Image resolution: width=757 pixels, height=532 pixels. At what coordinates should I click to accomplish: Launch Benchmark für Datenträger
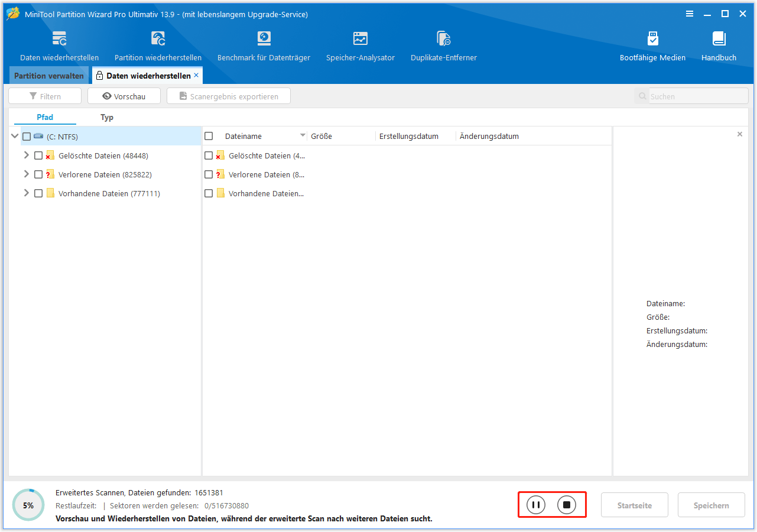point(264,46)
